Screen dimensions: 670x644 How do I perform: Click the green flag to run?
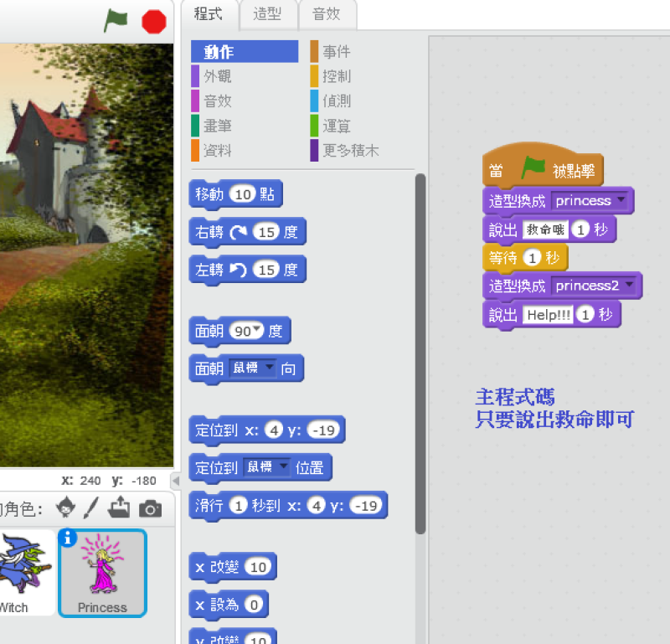click(116, 20)
